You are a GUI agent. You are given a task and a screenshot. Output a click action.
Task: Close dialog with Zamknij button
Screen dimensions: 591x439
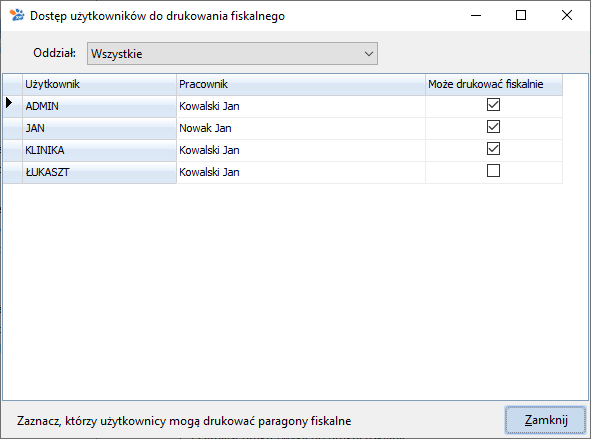(545, 420)
